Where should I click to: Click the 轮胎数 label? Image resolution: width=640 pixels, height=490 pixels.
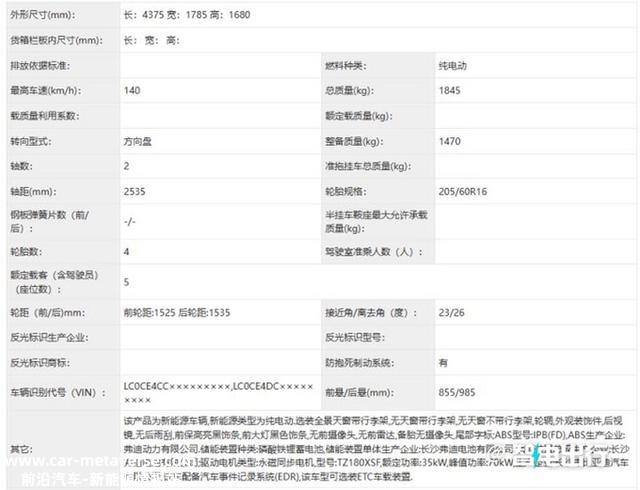tap(26, 252)
